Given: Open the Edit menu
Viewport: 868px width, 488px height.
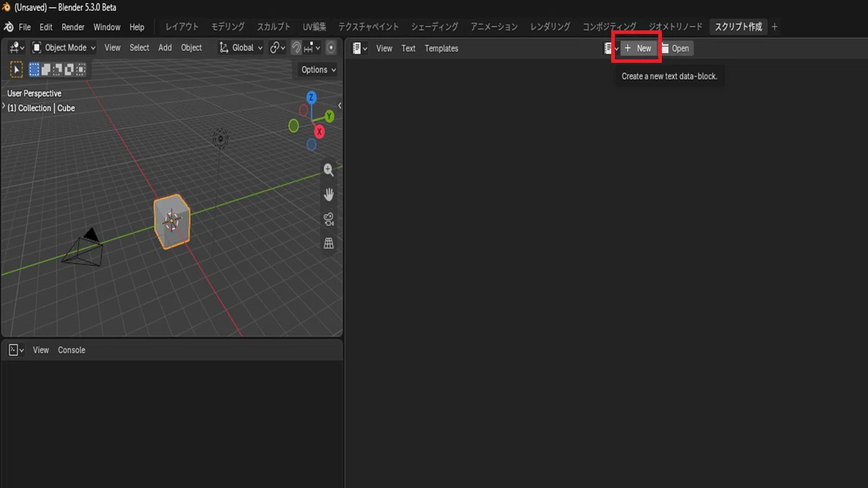Looking at the screenshot, I should pyautogui.click(x=46, y=27).
